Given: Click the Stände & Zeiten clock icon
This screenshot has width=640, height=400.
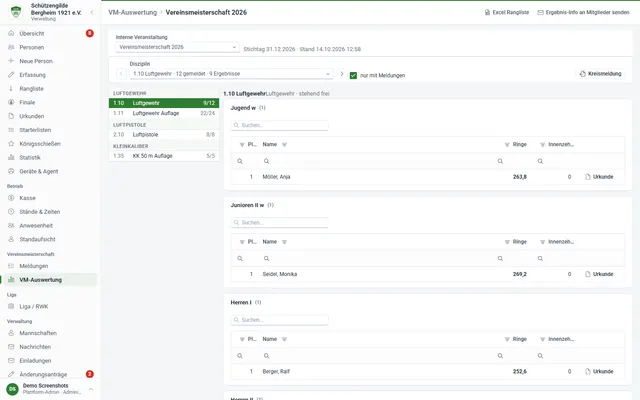Looking at the screenshot, I should [x=11, y=211].
